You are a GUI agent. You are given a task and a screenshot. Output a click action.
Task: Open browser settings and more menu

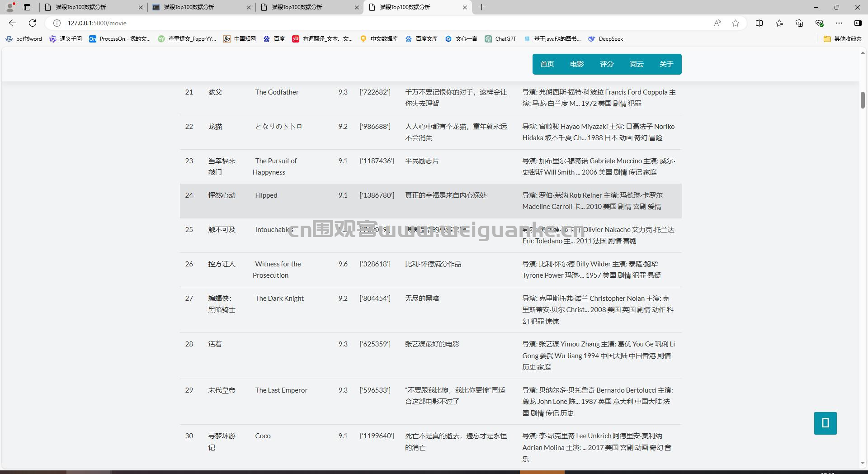pos(839,23)
